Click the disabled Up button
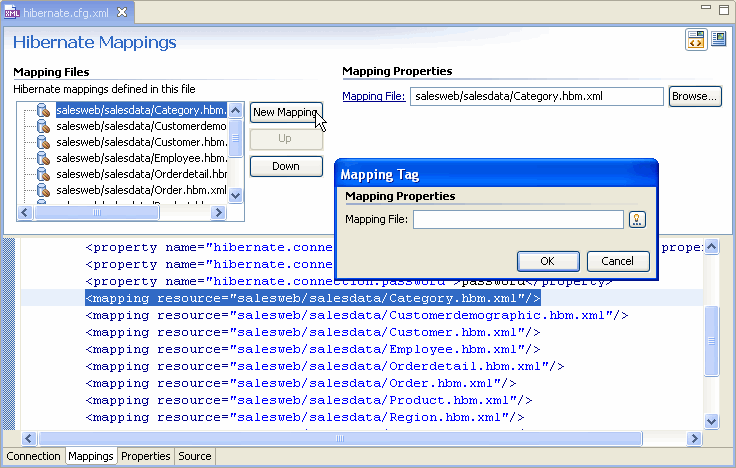The width and height of the screenshot is (736, 468). click(286, 138)
